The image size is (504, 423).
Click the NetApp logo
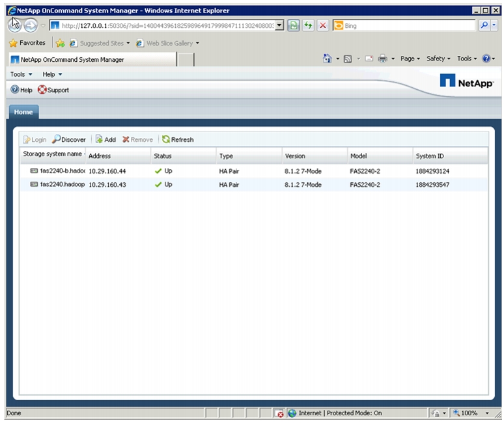(466, 81)
